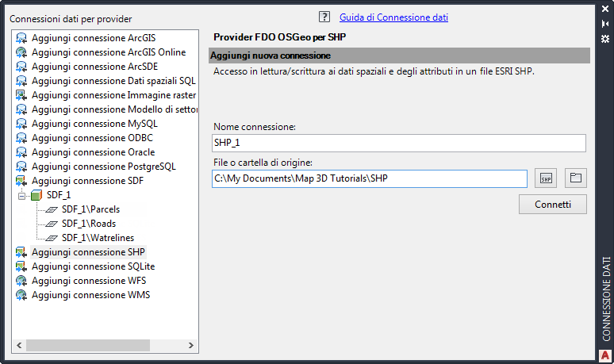Viewport: 614px width, 364px height.
Task: Open palette properties gear icon
Action: (x=604, y=38)
